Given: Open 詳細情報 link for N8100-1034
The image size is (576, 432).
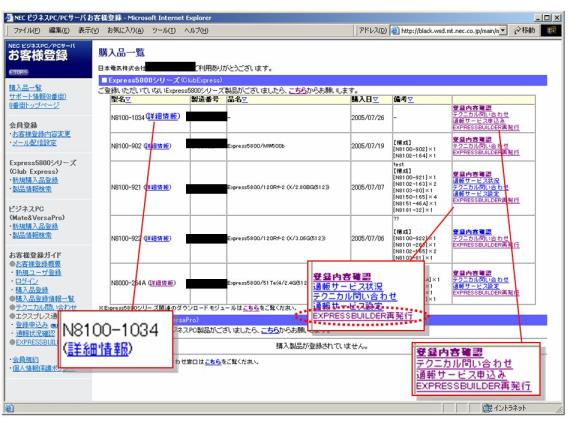Looking at the screenshot, I should click(x=163, y=116).
